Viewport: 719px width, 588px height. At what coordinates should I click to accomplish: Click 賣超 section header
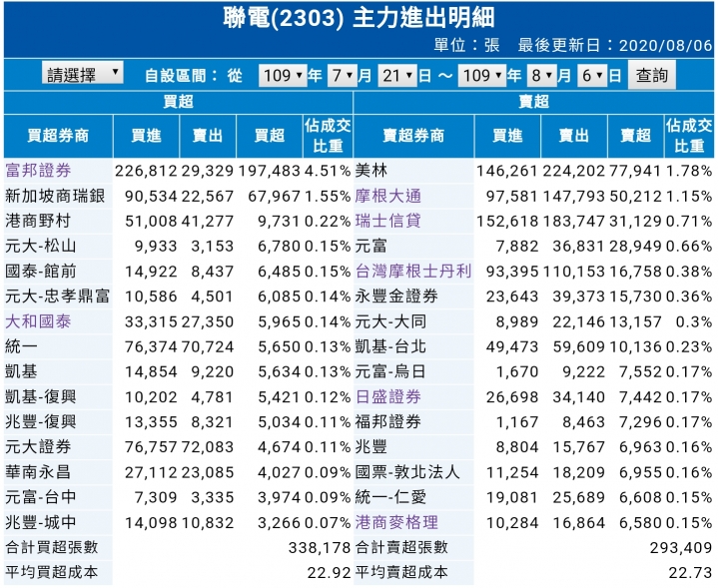[x=533, y=102]
